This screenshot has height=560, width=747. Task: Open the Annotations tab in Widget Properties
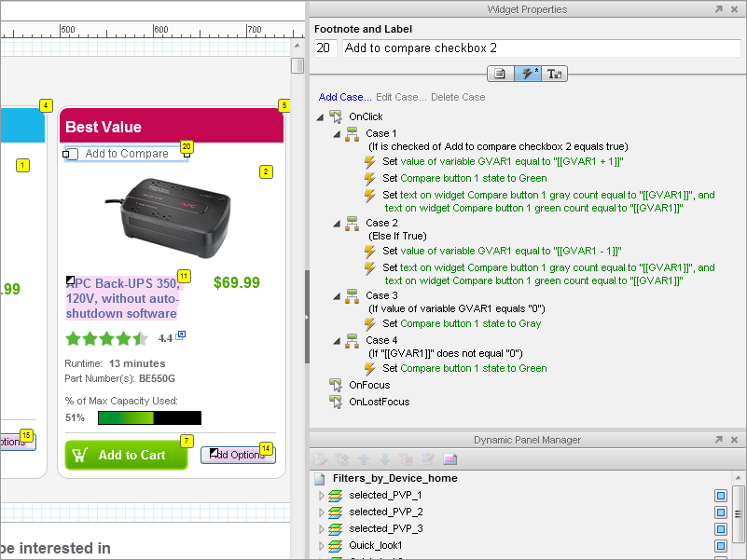click(500, 74)
